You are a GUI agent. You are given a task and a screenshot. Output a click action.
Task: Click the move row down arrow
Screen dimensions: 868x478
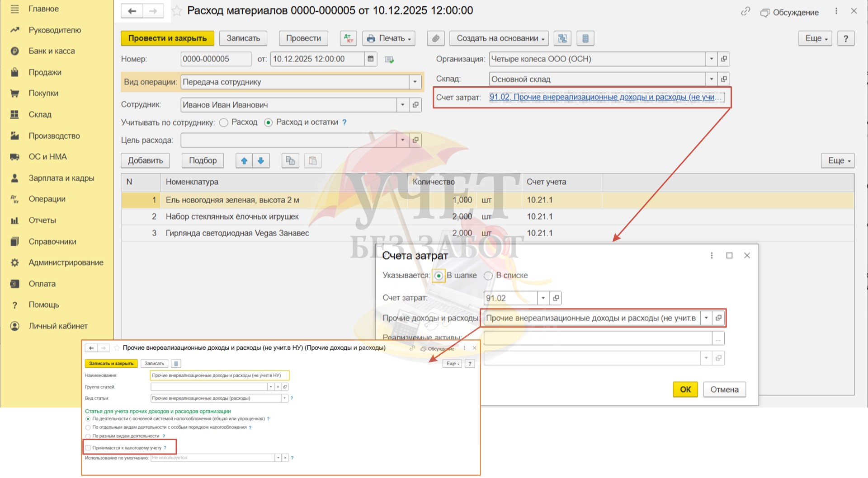point(261,160)
